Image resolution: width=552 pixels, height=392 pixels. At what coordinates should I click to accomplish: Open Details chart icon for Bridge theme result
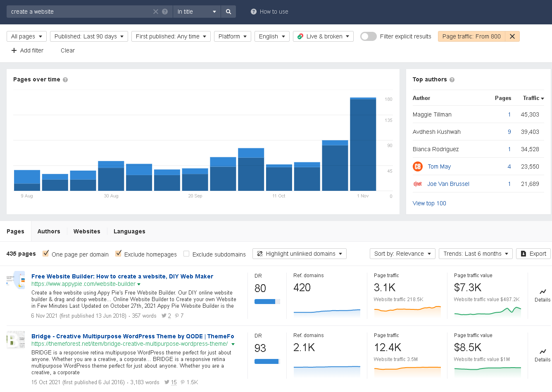[543, 352]
